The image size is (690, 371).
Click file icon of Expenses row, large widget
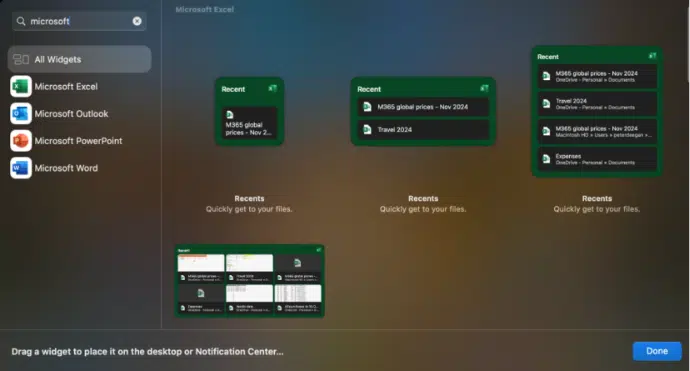pyautogui.click(x=546, y=159)
